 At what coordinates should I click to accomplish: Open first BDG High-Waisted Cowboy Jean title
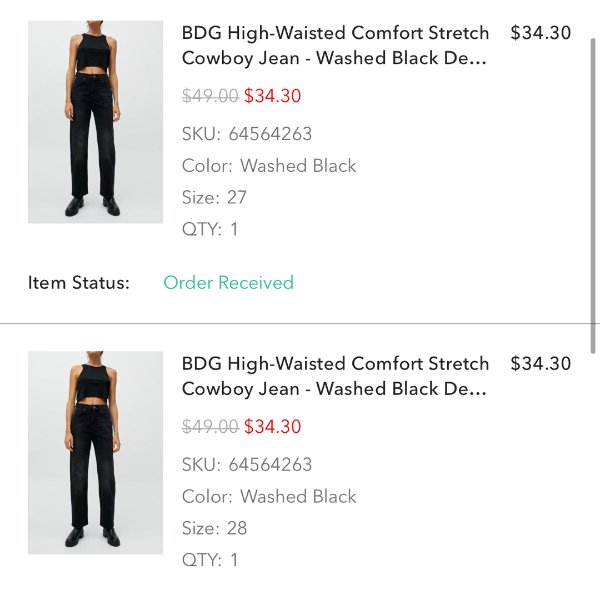[x=335, y=46]
